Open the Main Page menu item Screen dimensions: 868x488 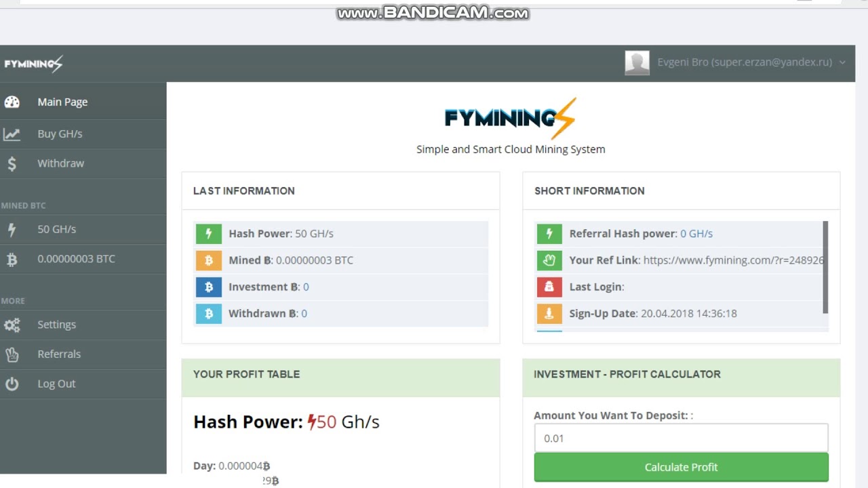coord(83,102)
